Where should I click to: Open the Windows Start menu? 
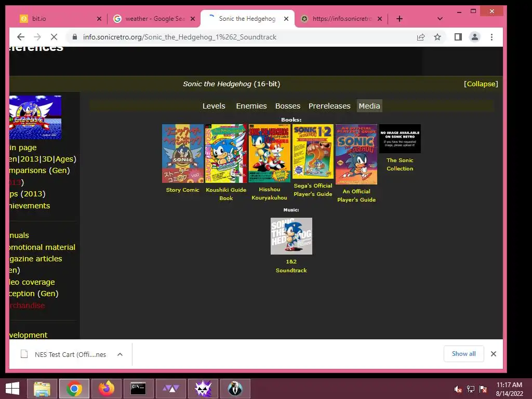point(12,389)
